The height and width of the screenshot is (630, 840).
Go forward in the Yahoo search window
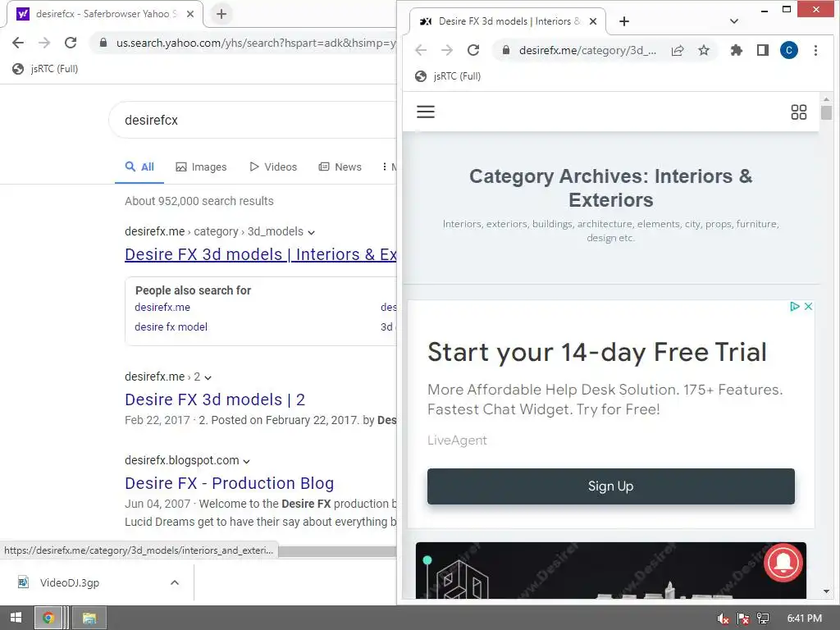(44, 43)
